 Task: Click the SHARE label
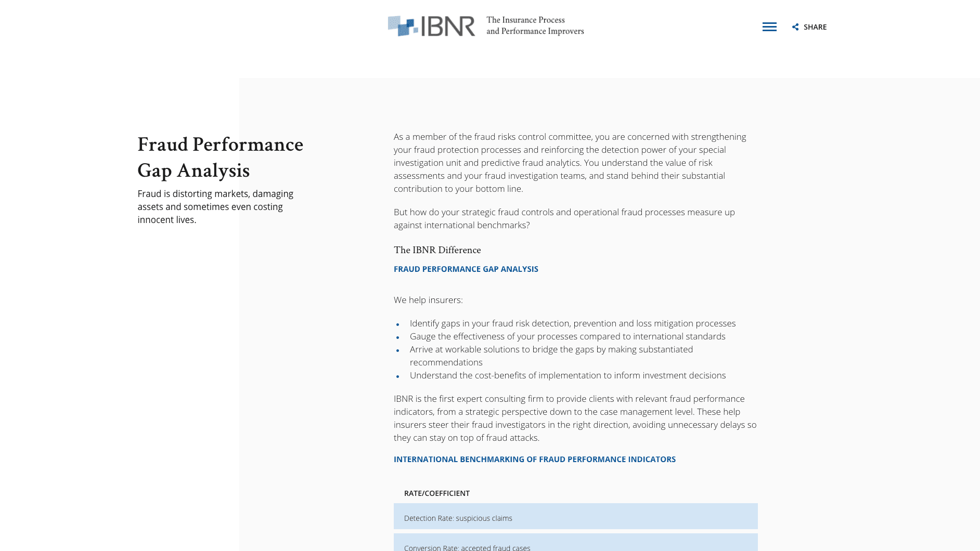point(815,27)
